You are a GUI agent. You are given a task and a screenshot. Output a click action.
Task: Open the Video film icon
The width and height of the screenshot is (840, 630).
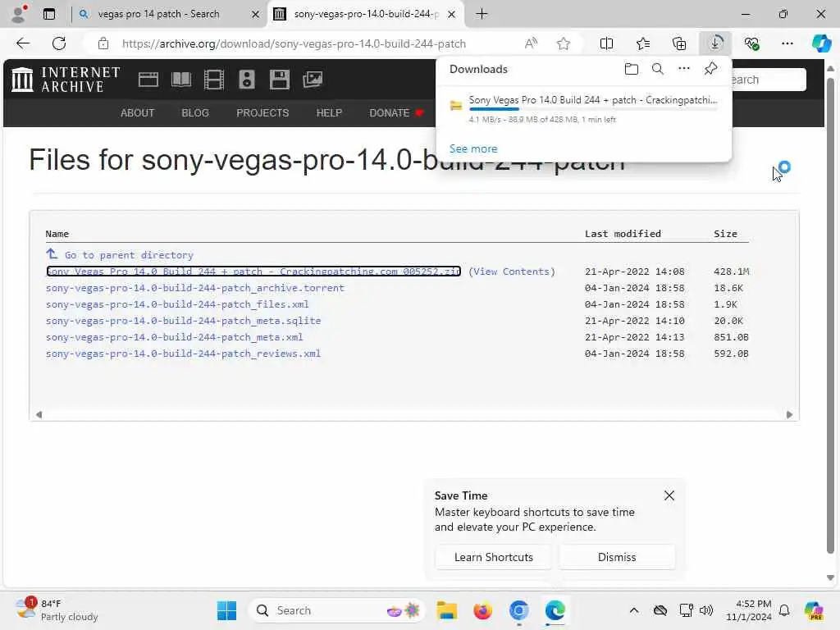pos(214,80)
